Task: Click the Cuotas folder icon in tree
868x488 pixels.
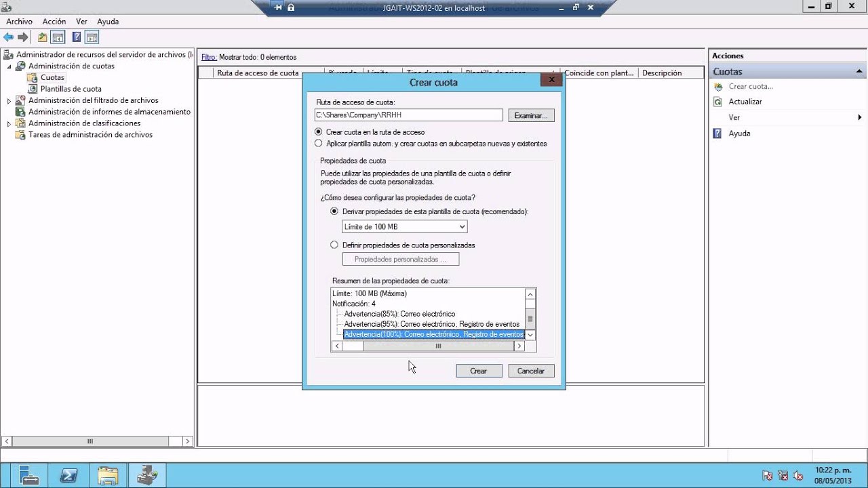Action: (33, 77)
